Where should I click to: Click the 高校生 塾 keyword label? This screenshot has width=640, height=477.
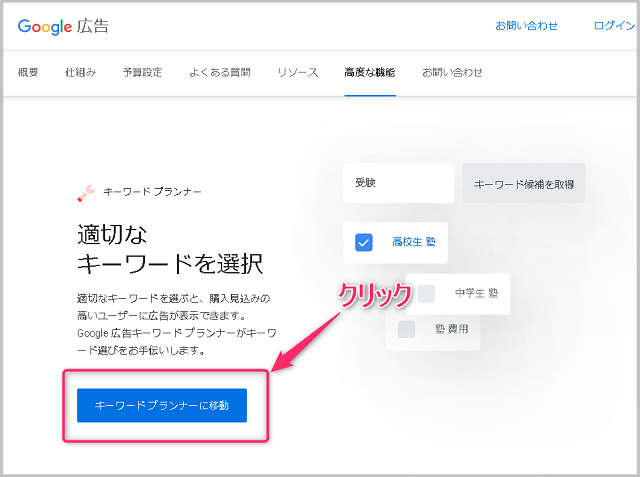[414, 242]
